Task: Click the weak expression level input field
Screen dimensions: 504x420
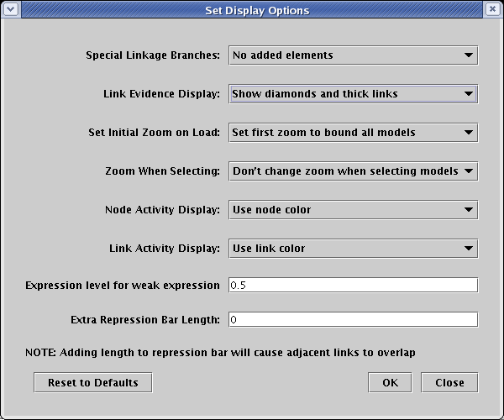Action: 353,286
